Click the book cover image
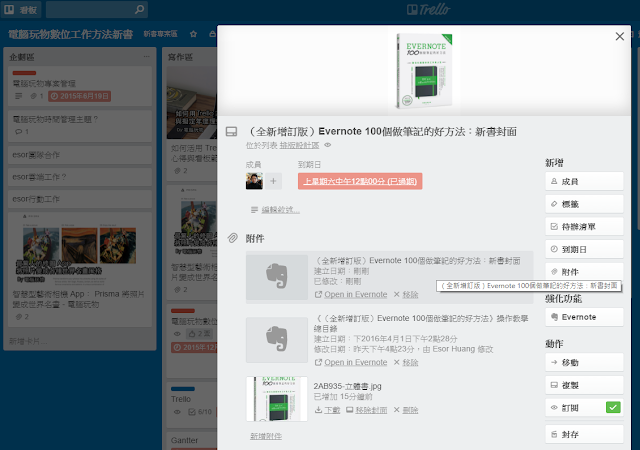This screenshot has width=640, height=450. click(x=424, y=70)
